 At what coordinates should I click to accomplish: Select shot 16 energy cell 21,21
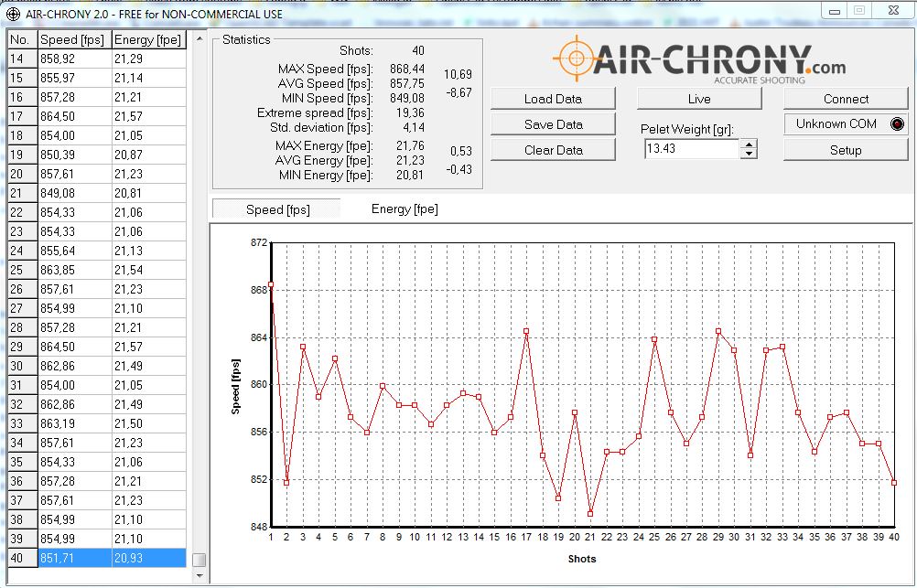tap(148, 97)
